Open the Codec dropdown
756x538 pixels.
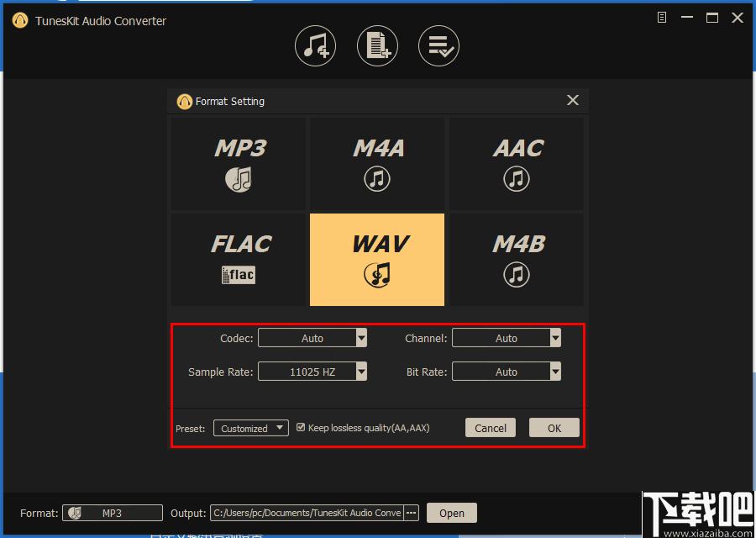coord(312,338)
